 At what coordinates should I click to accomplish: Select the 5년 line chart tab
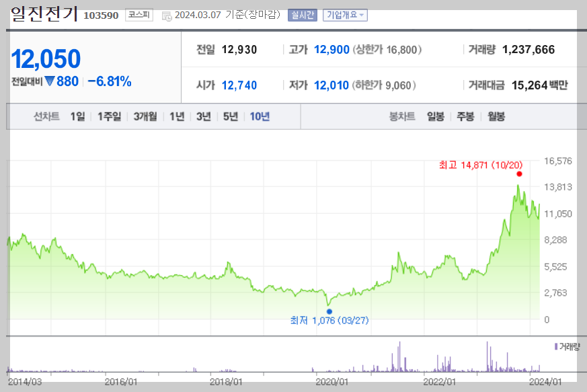point(231,116)
